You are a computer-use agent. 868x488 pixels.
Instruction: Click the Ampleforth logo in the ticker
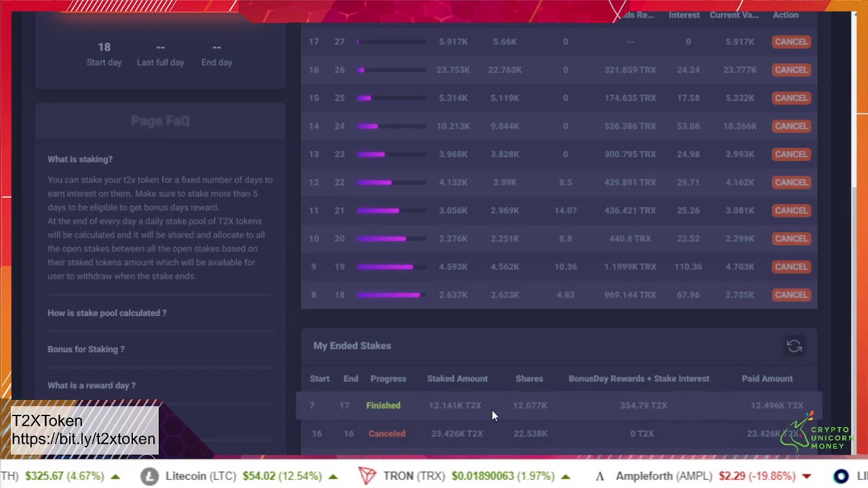point(599,476)
